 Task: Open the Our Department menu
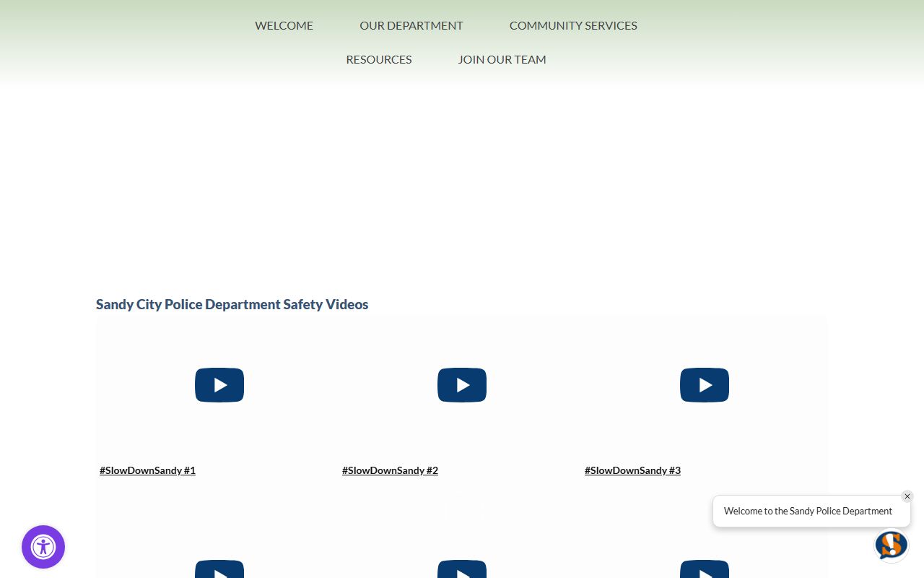[411, 25]
